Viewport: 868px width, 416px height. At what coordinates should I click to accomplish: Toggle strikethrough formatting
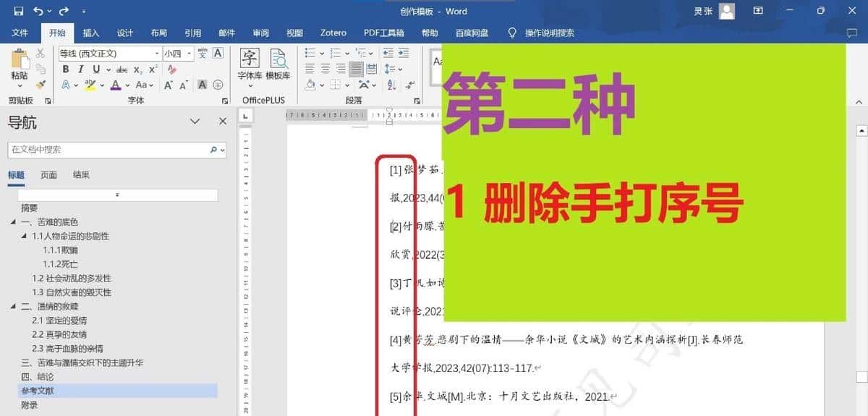pos(122,69)
